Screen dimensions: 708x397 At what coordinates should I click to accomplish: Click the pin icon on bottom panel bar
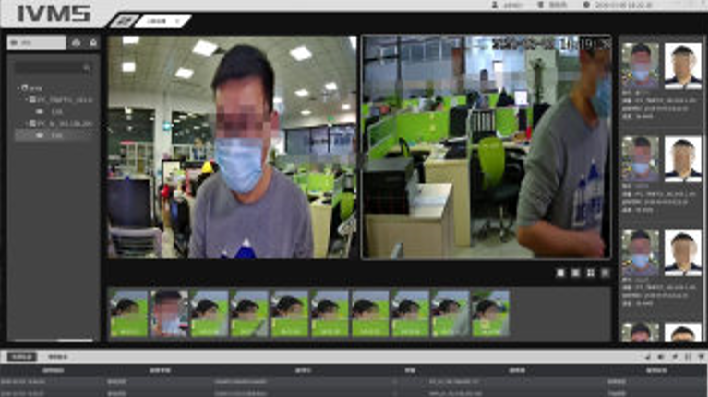(701, 357)
